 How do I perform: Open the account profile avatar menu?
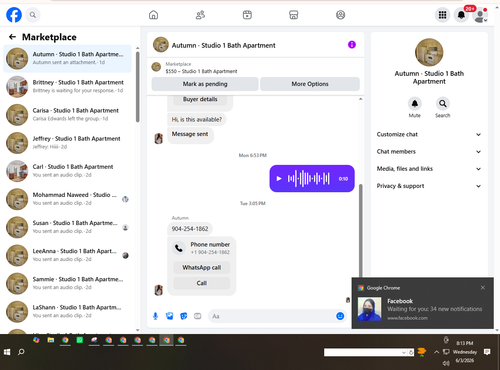[480, 15]
